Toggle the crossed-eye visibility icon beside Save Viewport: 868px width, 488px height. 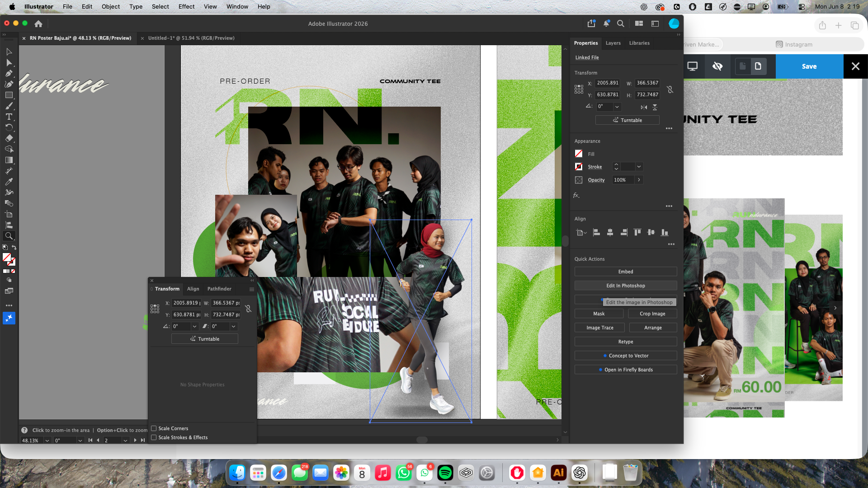(717, 66)
